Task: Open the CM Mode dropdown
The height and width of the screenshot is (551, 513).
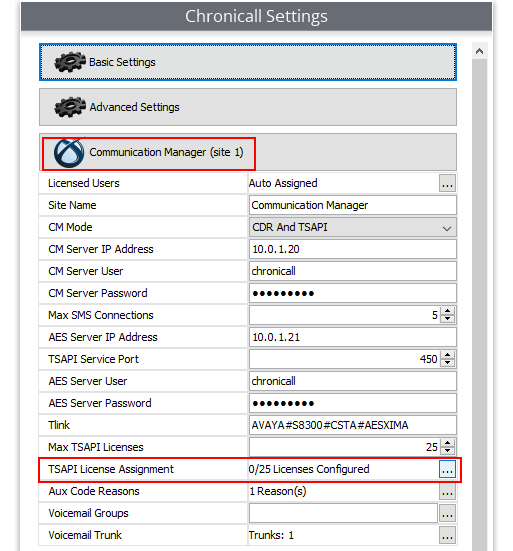Action: pyautogui.click(x=353, y=227)
